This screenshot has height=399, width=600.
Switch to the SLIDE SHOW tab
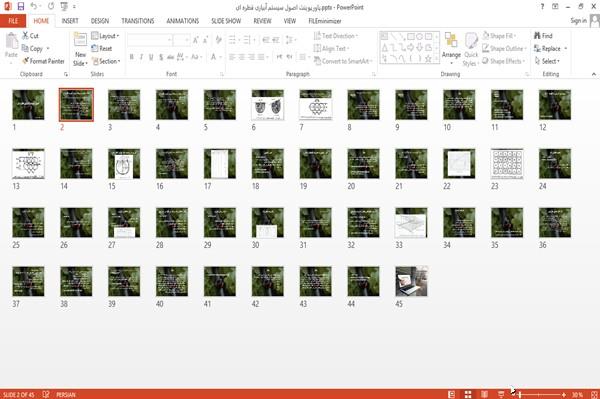(x=226, y=21)
